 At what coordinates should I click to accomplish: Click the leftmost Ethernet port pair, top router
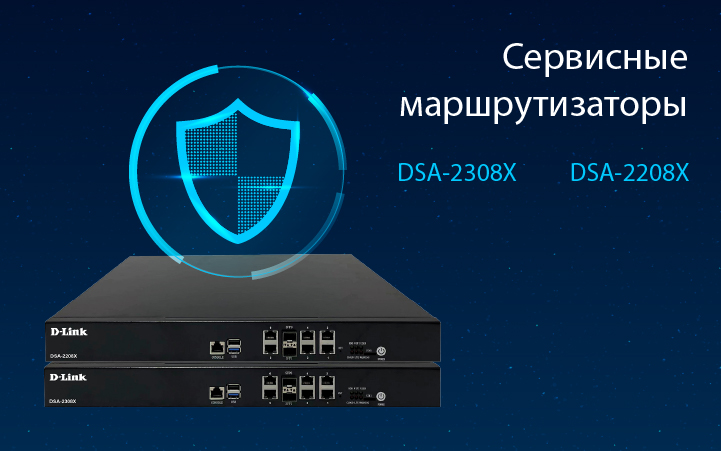[x=270, y=342]
